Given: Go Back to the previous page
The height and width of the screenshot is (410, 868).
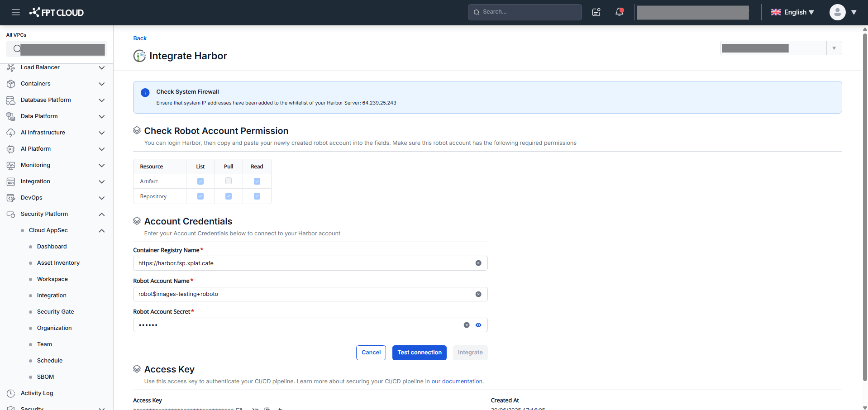Looking at the screenshot, I should point(140,38).
